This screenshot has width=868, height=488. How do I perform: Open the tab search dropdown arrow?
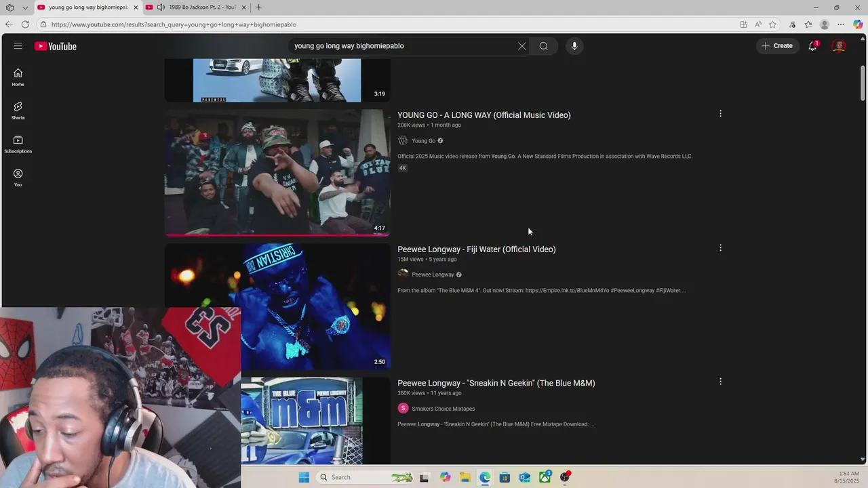point(25,7)
